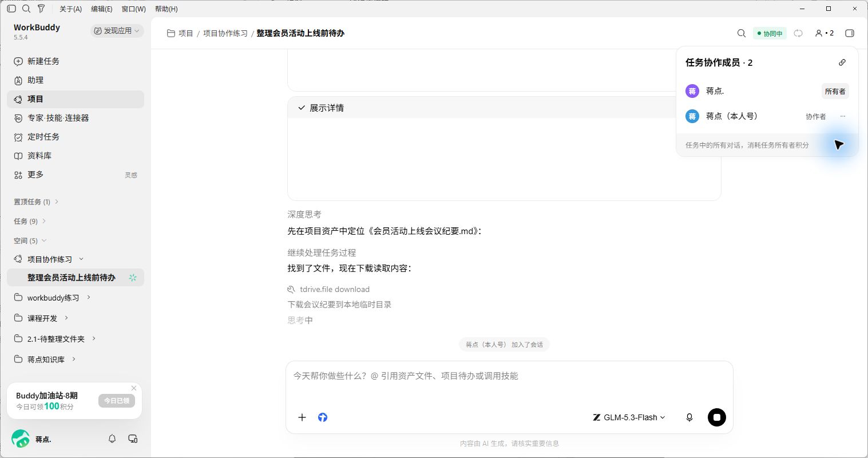Click the search icon in title bar
Viewport: 868px width, 458px height.
(26, 9)
